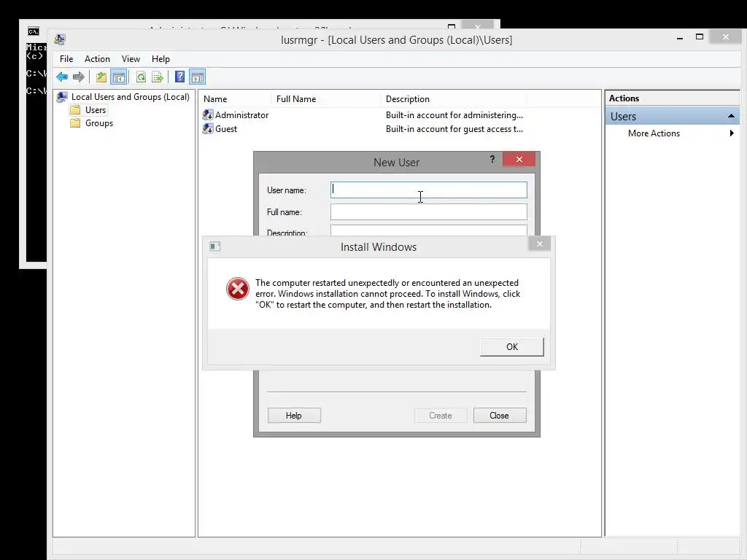747x560 pixels.
Task: Select Groups node in console tree
Action: (99, 123)
